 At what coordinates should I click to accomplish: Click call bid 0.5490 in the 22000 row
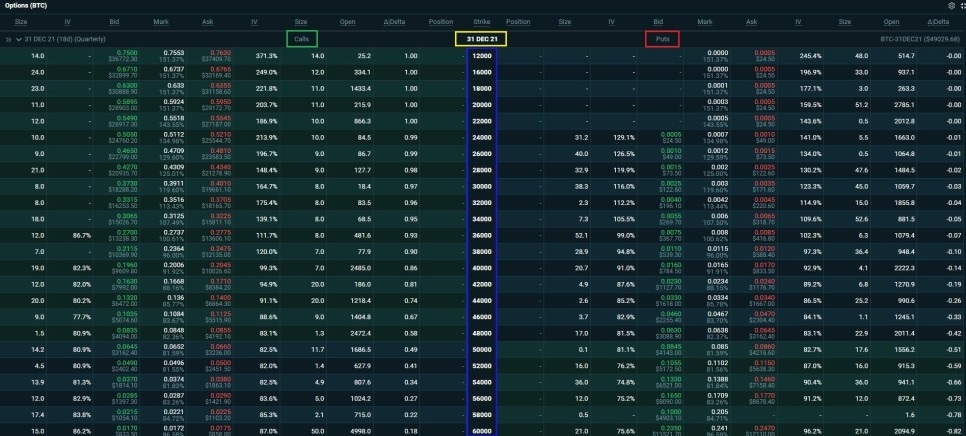(127, 118)
